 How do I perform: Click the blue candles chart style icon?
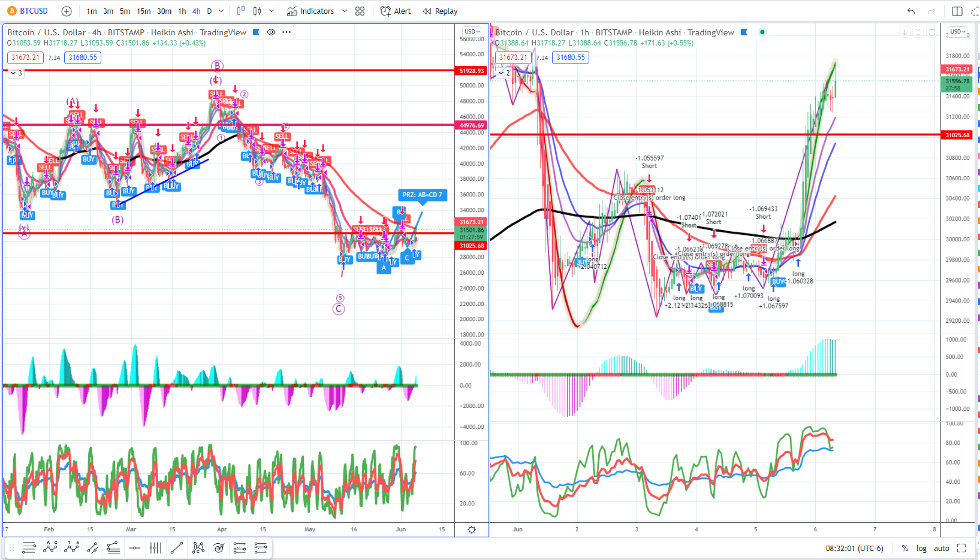pos(241,11)
